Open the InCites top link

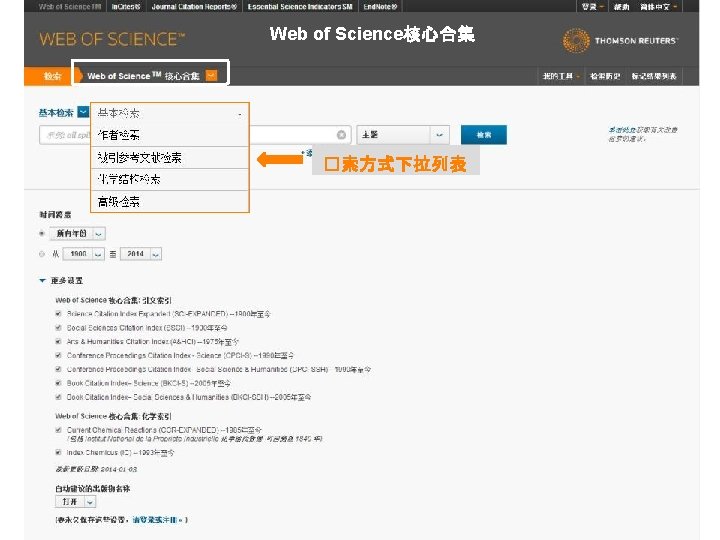coord(126,7)
